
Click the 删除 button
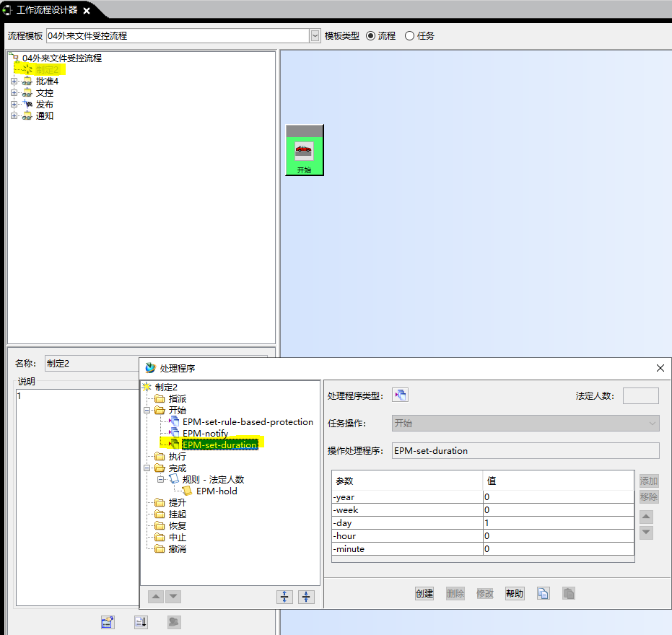tap(455, 593)
